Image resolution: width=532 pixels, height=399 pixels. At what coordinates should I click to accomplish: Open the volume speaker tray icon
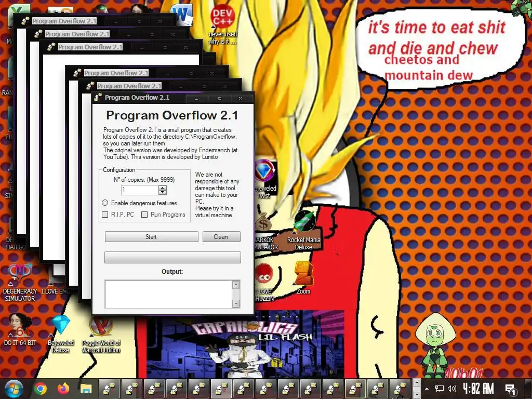tap(452, 389)
